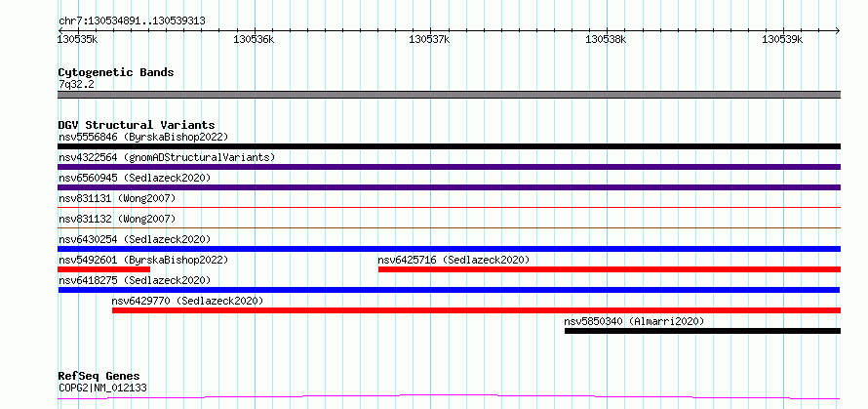
Task: Open the nsv831131 (Wong2007) label
Action: pyautogui.click(x=117, y=198)
